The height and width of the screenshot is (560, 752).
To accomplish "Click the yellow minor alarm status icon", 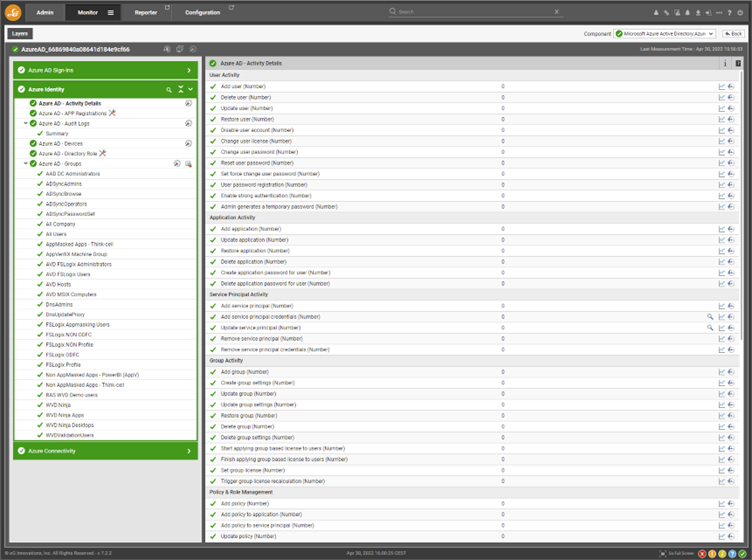I will (722, 554).
